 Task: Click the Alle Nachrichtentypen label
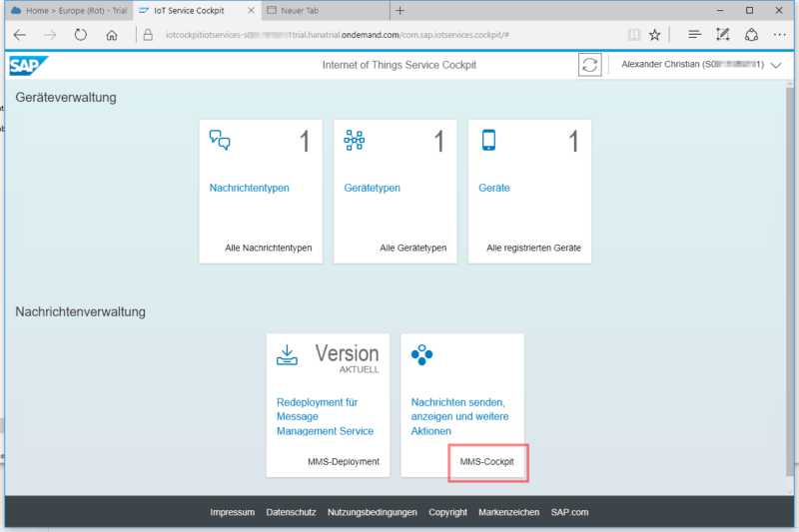269,248
